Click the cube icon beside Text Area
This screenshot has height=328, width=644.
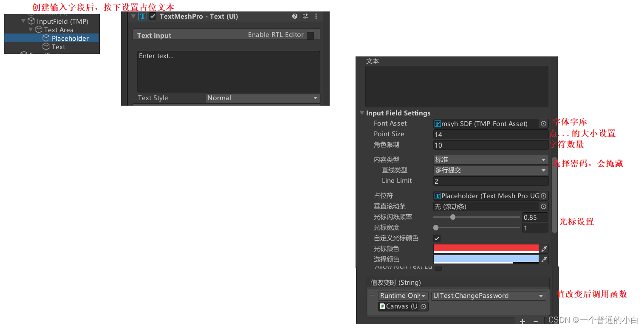click(39, 29)
